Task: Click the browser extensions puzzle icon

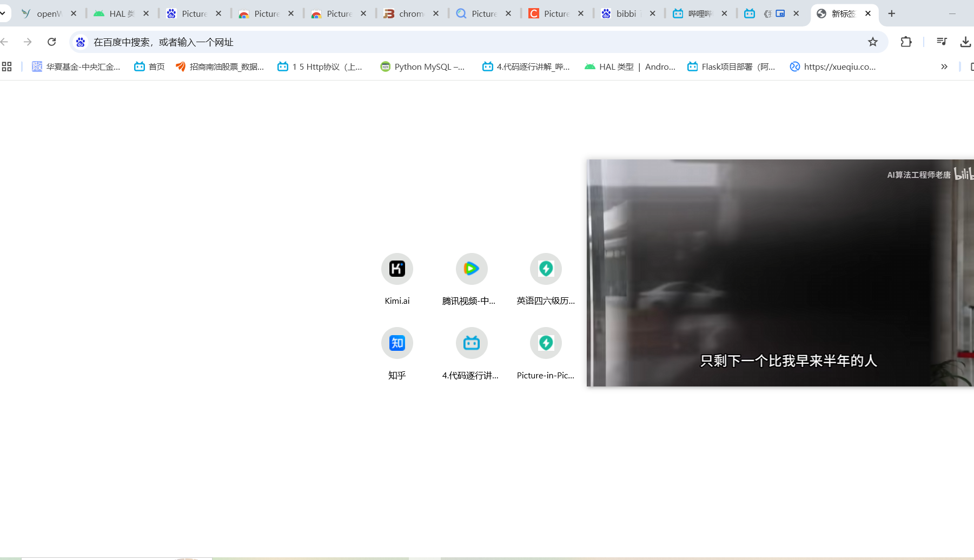Action: coord(906,41)
